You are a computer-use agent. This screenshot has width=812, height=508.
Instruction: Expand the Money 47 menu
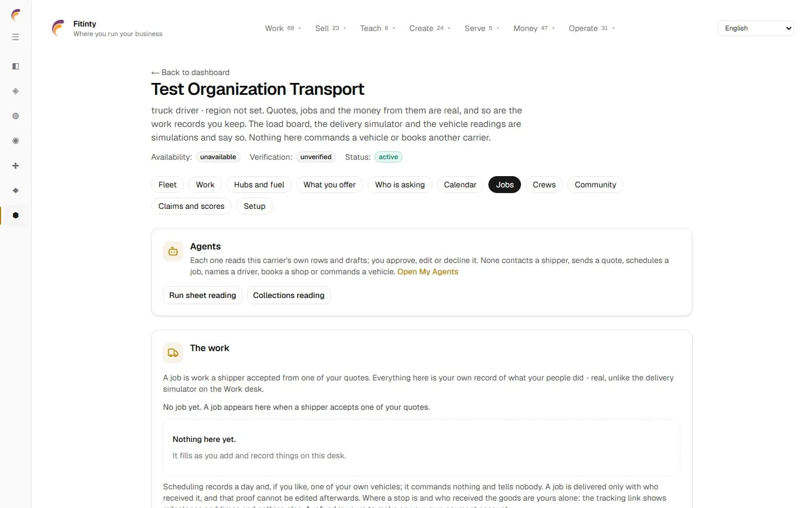[x=534, y=28]
